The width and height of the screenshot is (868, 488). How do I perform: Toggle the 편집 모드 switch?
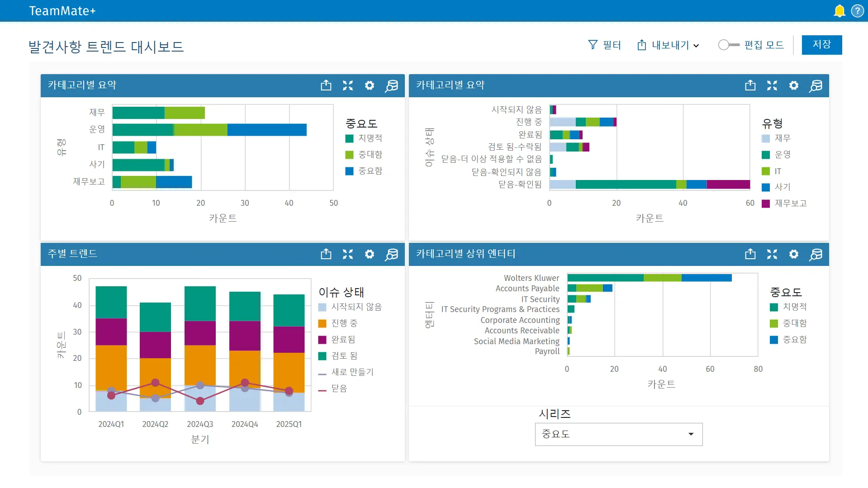click(x=728, y=45)
